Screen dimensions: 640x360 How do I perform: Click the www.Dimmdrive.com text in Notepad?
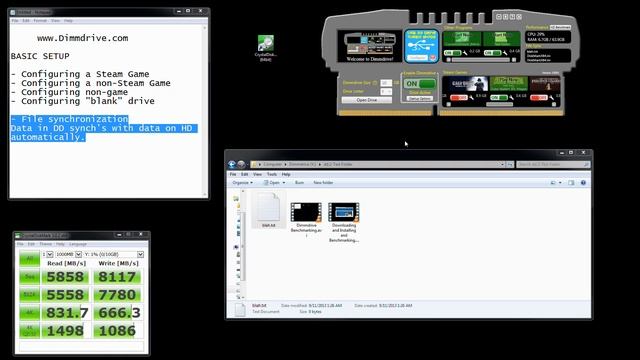click(82, 38)
